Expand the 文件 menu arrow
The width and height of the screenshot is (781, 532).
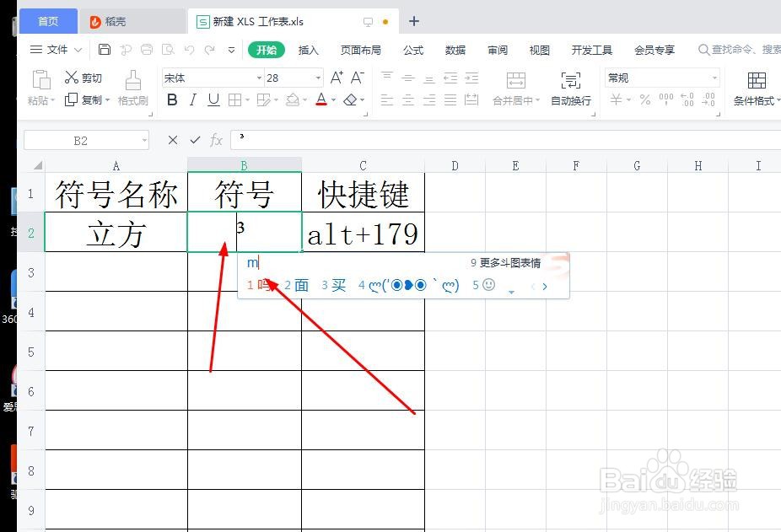pyautogui.click(x=78, y=50)
